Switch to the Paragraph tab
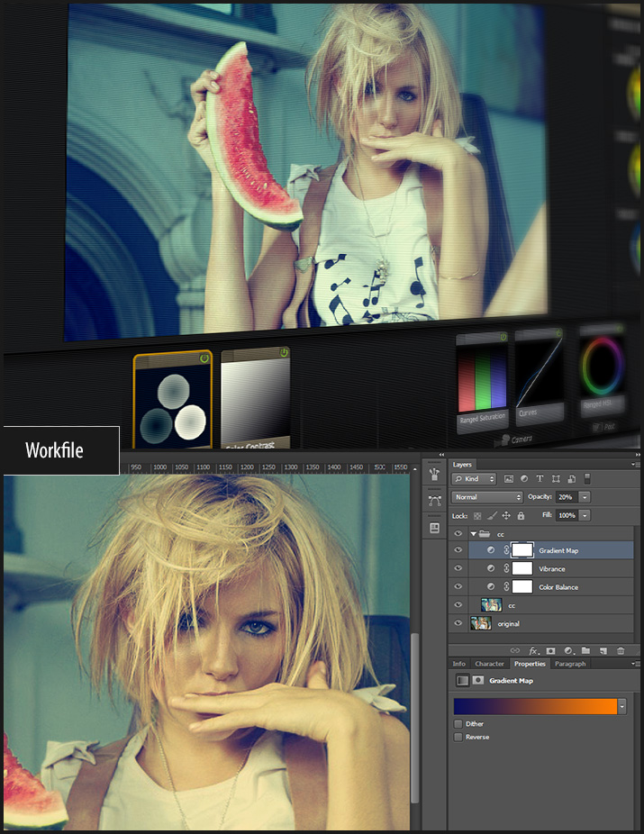The image size is (644, 834). click(570, 664)
